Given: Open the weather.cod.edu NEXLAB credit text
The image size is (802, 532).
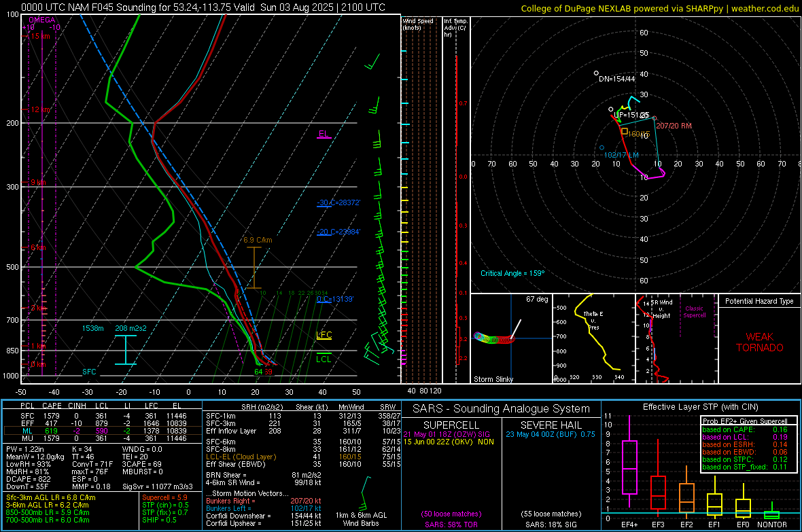Looking at the screenshot, I should tap(659, 8).
